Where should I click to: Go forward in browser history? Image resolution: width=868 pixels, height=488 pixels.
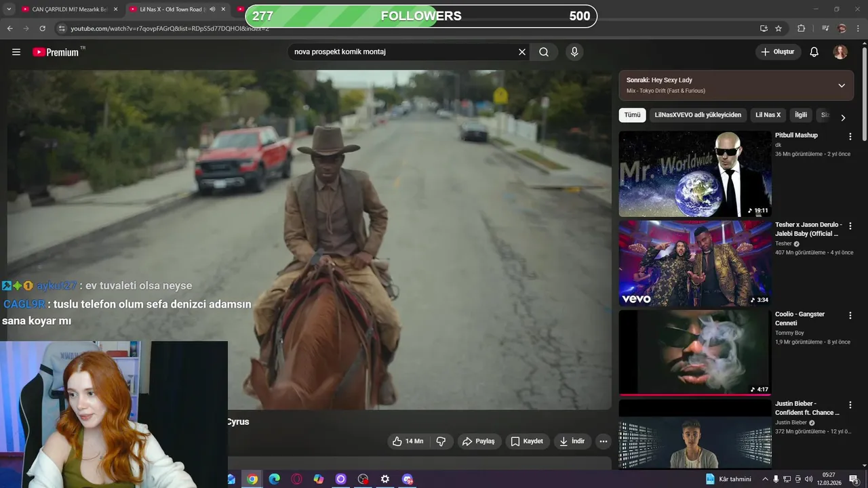(26, 28)
